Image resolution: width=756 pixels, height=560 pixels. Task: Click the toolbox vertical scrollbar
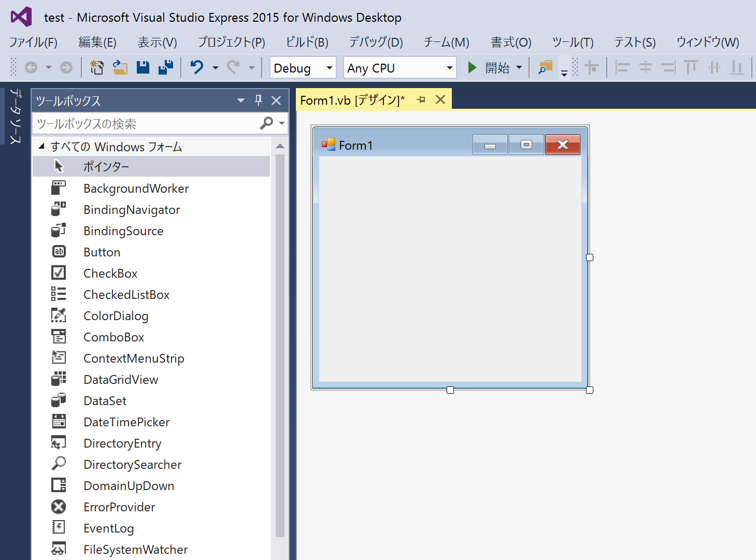click(280, 342)
